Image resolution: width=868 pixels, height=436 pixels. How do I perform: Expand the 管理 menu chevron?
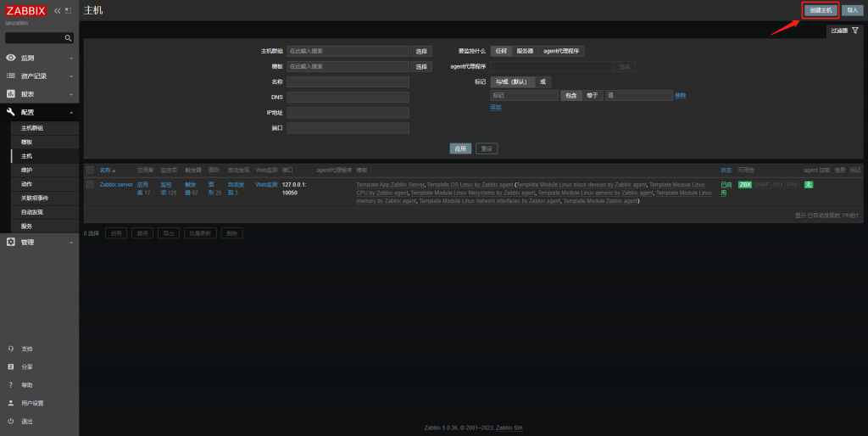(x=71, y=243)
